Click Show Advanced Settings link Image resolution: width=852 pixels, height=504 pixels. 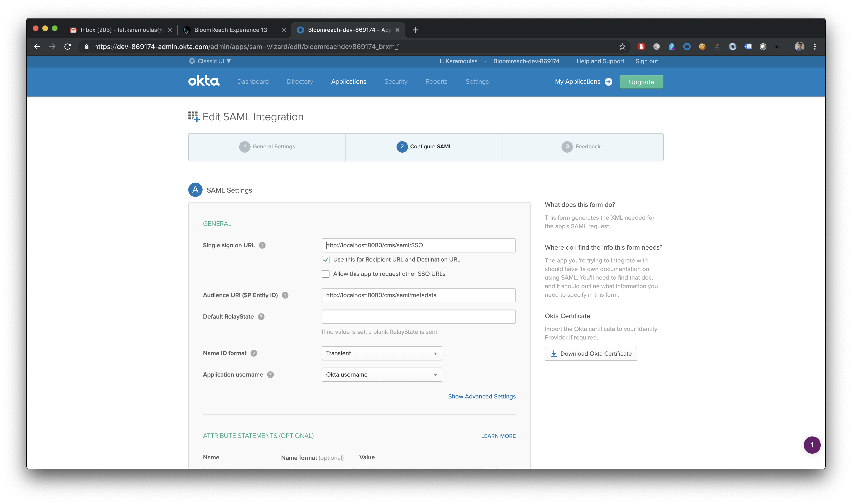tap(482, 396)
